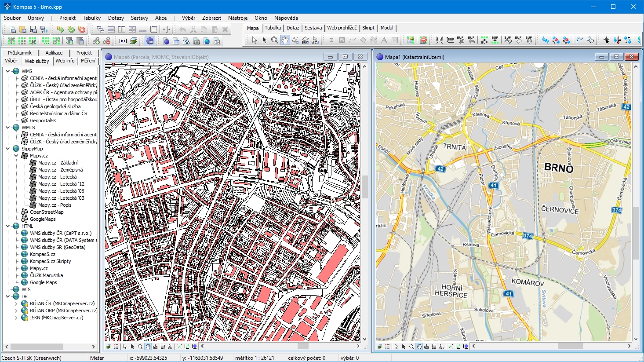Click the 1:1 scale icon
The image size is (644, 362).
tap(123, 41)
